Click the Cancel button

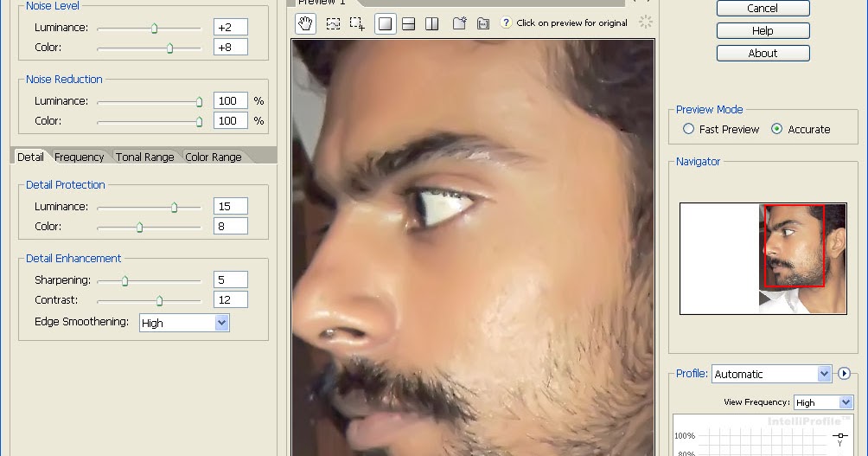click(x=763, y=9)
